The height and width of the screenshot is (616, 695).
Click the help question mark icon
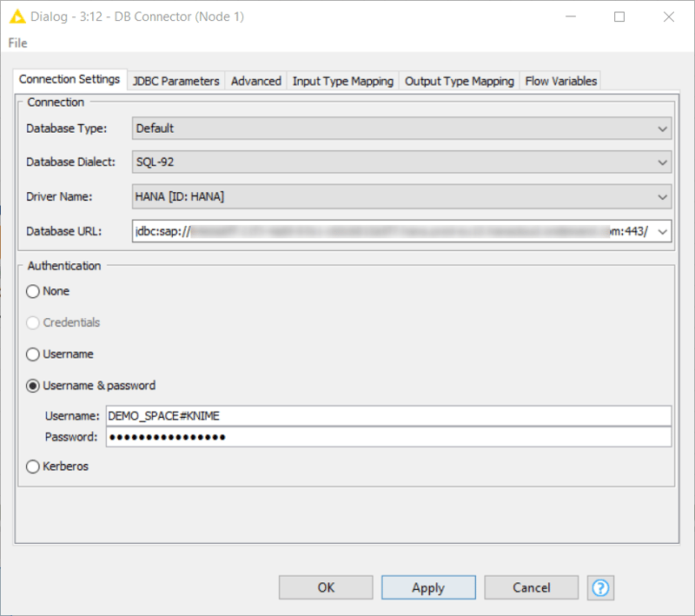pos(600,587)
